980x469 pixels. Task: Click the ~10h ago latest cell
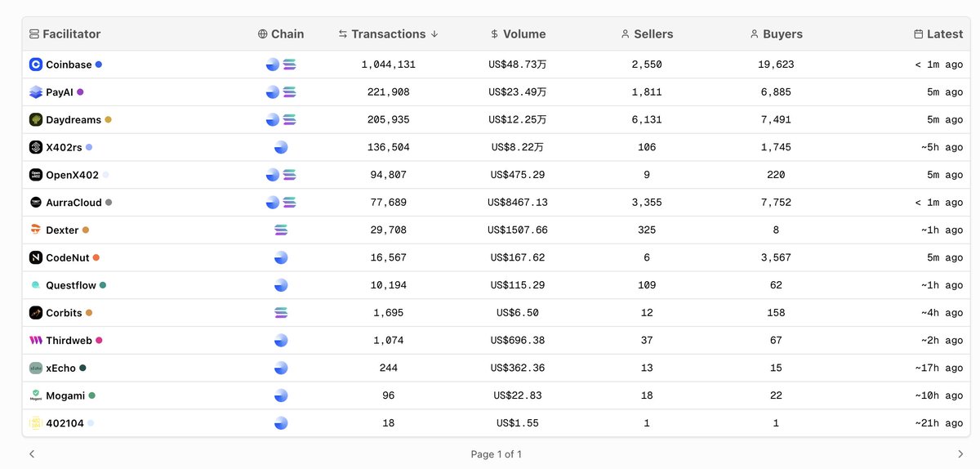939,395
